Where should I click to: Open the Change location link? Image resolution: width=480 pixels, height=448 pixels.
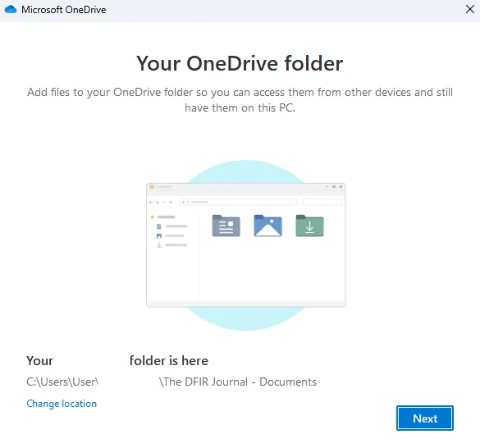(x=62, y=404)
